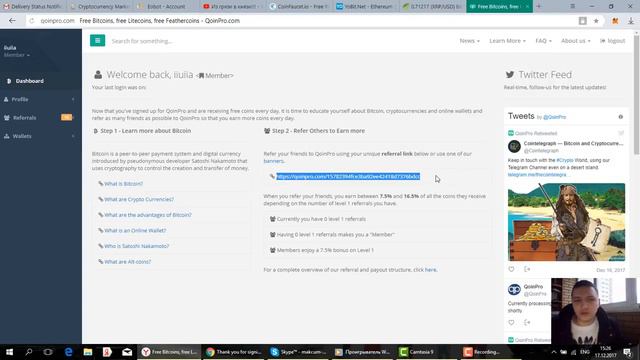Open the taskbar search magnifier
Screen dimensions: 640x360
click(x=29, y=352)
